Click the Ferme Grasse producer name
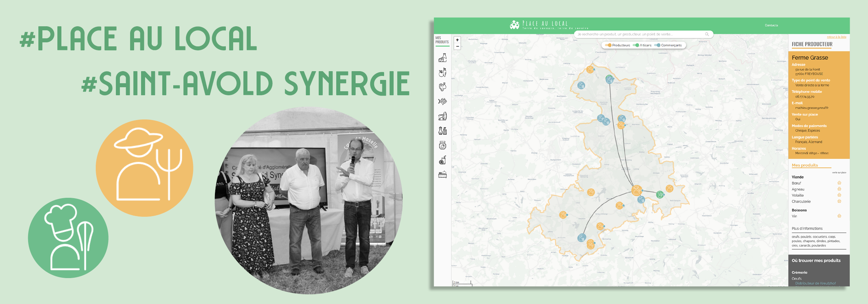Image resolution: width=868 pixels, height=304 pixels. pos(810,58)
